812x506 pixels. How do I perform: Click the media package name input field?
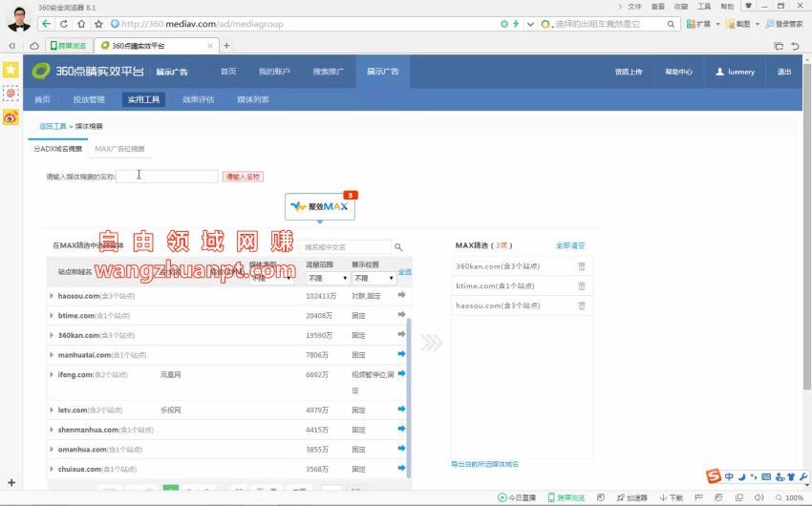click(167, 177)
